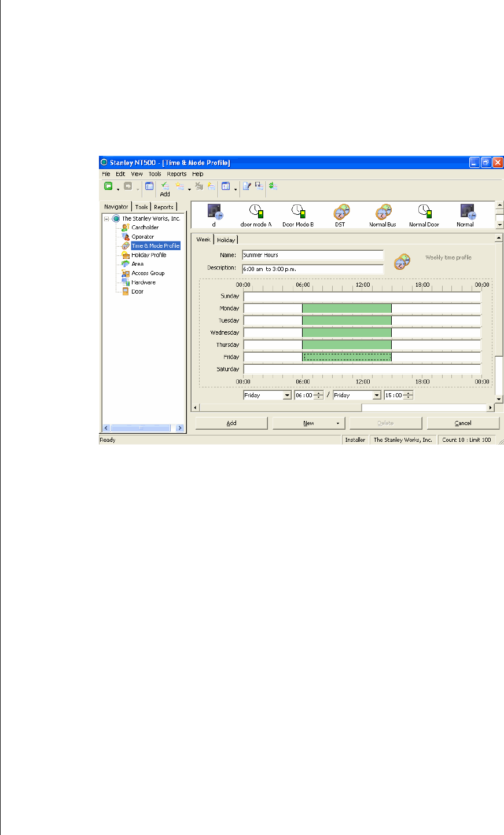Image resolution: width=504 pixels, height=835 pixels.
Task: Open Operator in the navigator tree
Action: (x=143, y=237)
